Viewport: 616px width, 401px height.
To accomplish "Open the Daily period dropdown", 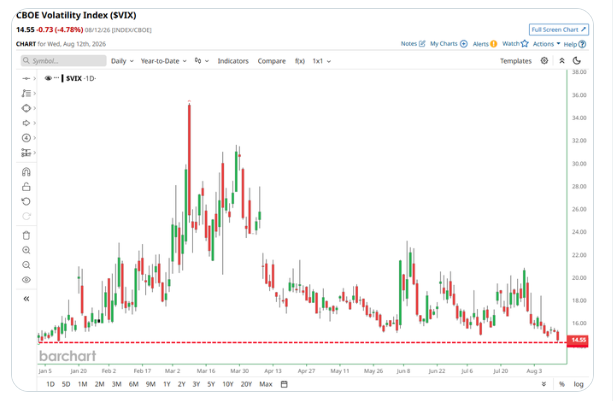I will pyautogui.click(x=122, y=61).
